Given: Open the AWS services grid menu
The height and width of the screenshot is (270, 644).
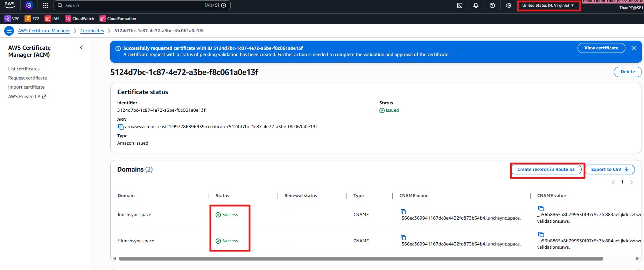Looking at the screenshot, I should pos(45,5).
